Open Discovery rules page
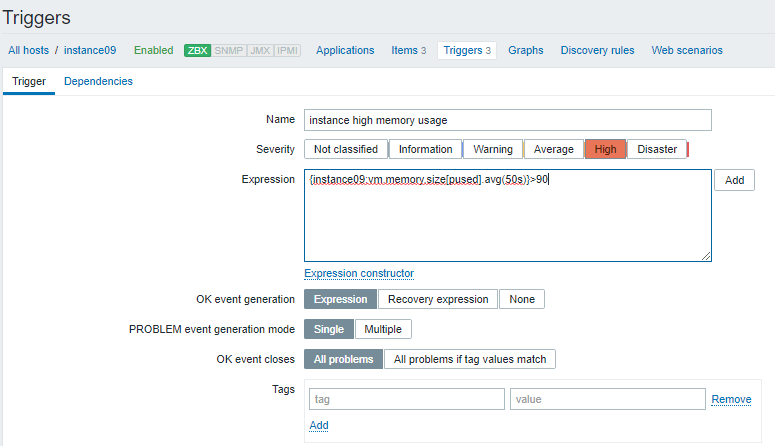This screenshot has width=775, height=446. point(597,50)
